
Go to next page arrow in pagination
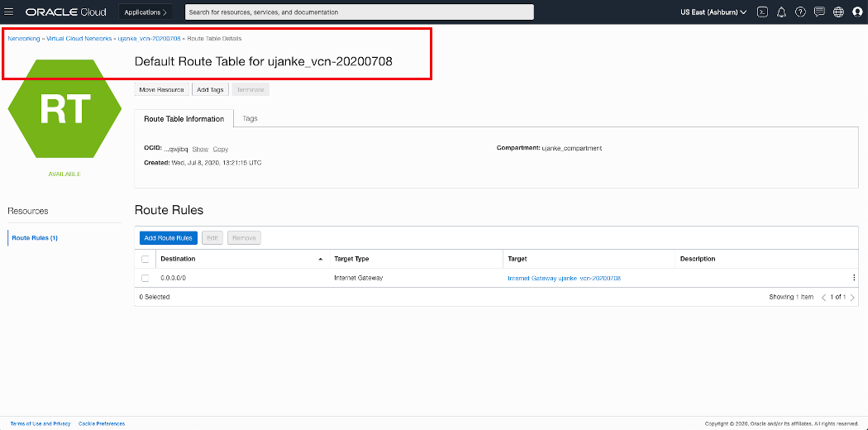852,297
